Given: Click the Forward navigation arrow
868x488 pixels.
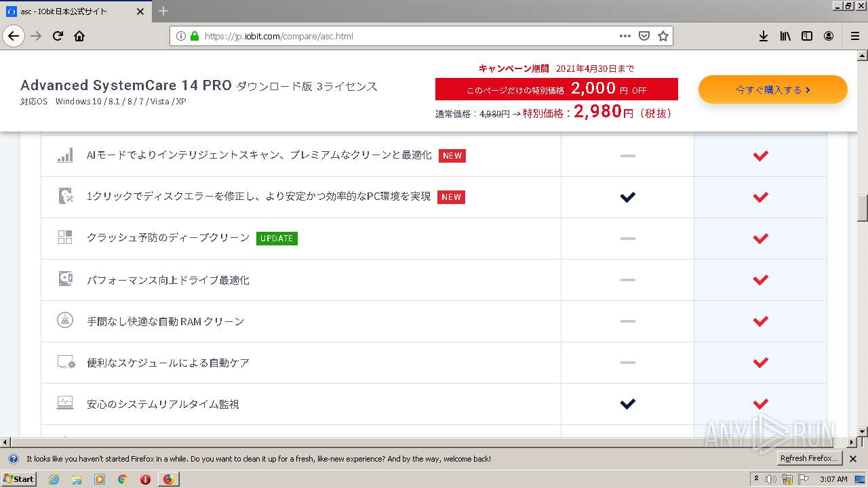Looking at the screenshot, I should [x=37, y=36].
